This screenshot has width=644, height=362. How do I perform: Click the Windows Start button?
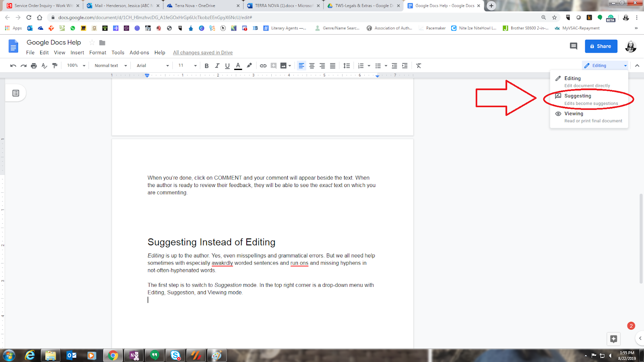9,356
